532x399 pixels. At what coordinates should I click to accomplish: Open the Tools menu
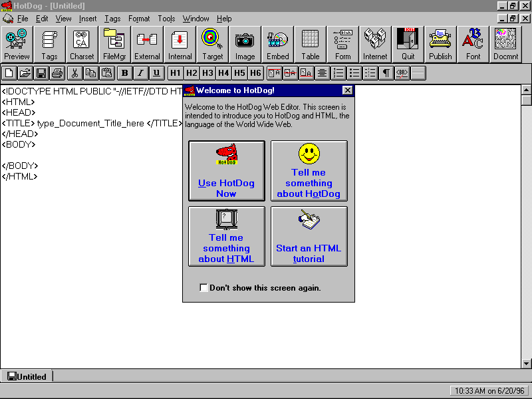(166, 19)
